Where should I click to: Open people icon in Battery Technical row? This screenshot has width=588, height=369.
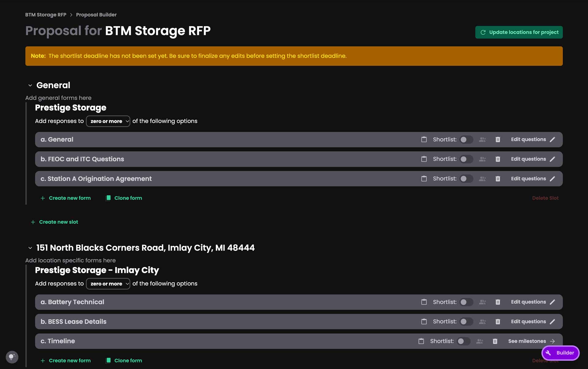pyautogui.click(x=482, y=302)
